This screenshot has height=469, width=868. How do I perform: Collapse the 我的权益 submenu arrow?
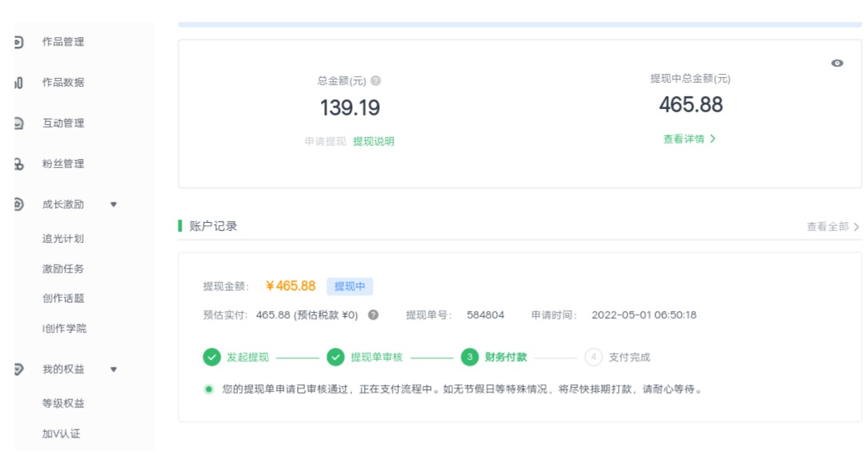coord(114,369)
